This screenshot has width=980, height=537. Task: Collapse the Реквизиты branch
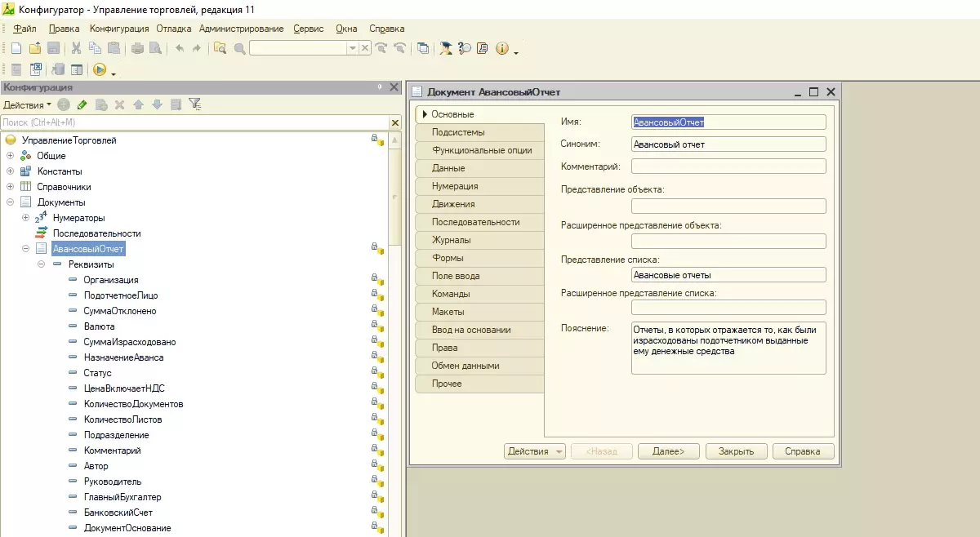pos(42,264)
